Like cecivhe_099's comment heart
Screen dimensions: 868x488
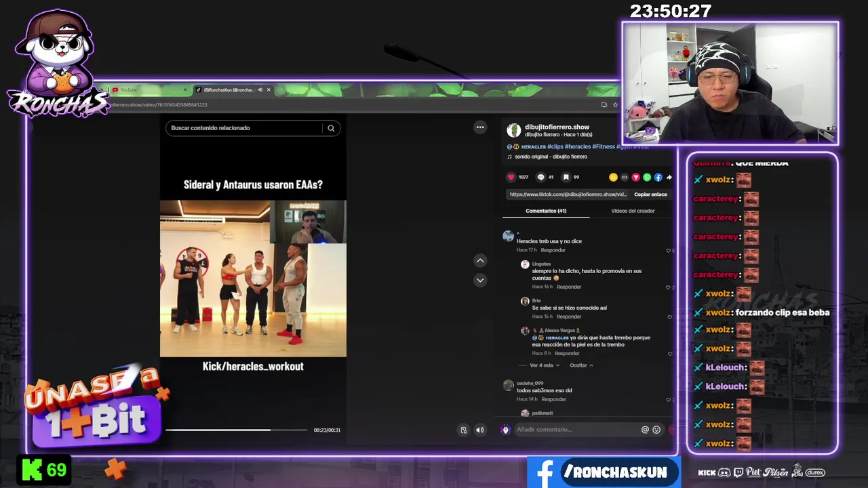click(x=669, y=400)
